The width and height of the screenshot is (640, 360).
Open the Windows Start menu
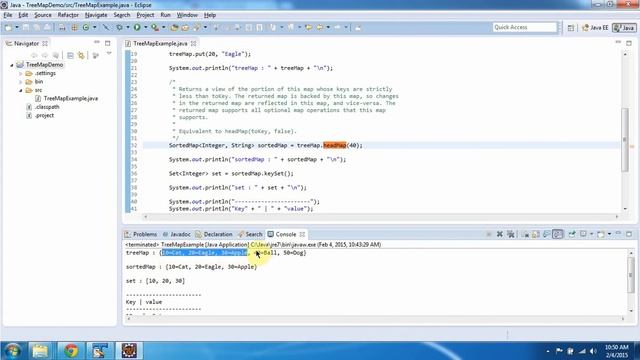point(12,351)
